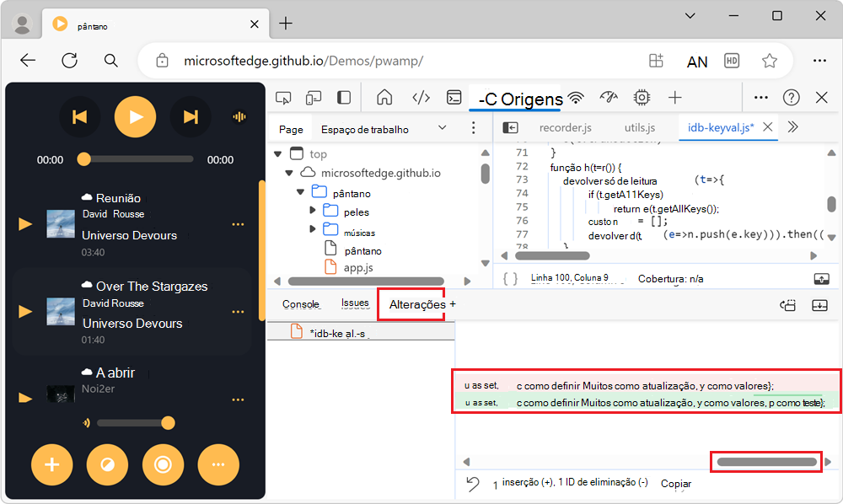Skip to the next track
Image resolution: width=843 pixels, height=504 pixels.
(191, 117)
